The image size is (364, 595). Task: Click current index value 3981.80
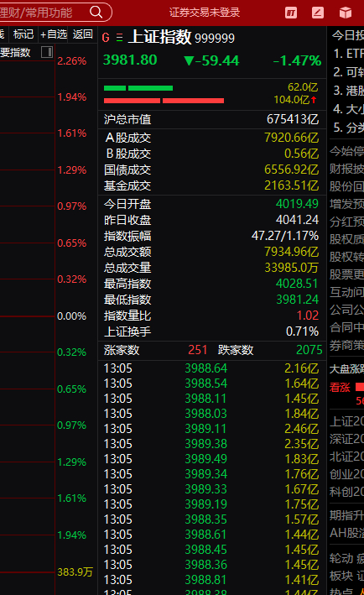pos(130,60)
